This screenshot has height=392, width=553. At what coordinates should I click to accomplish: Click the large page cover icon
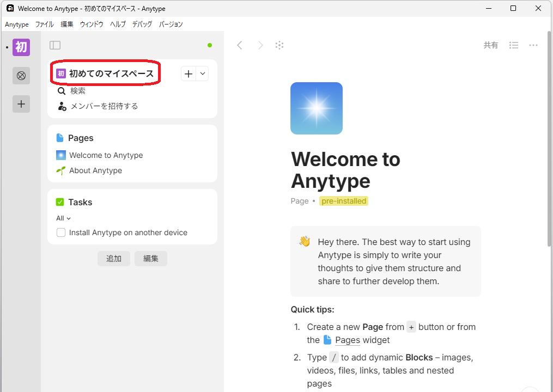point(317,108)
